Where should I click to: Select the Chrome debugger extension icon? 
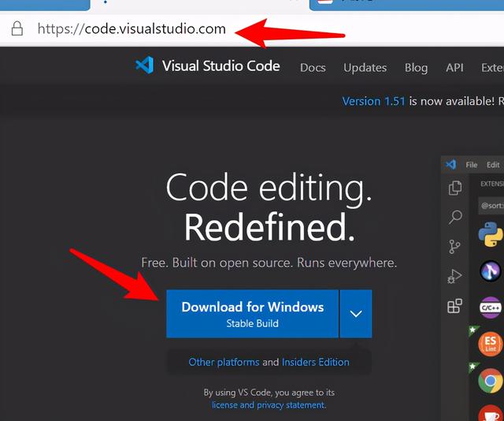(x=491, y=381)
